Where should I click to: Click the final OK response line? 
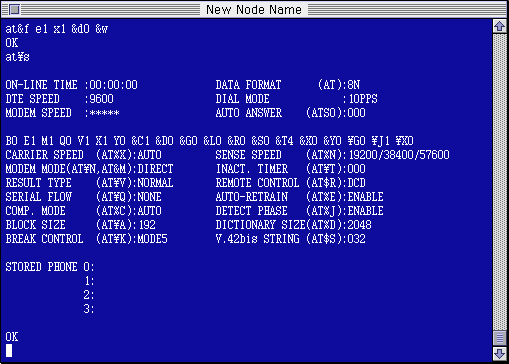(12, 337)
